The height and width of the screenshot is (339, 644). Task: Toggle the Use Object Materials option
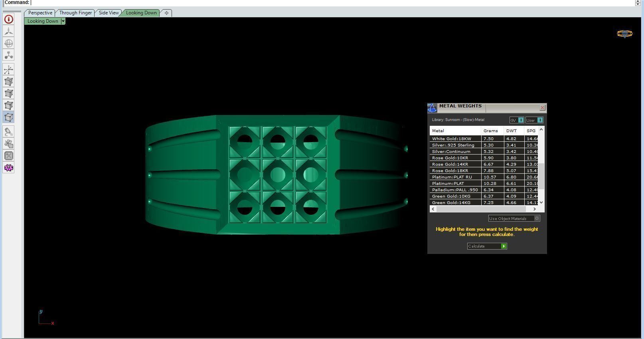[x=514, y=218]
